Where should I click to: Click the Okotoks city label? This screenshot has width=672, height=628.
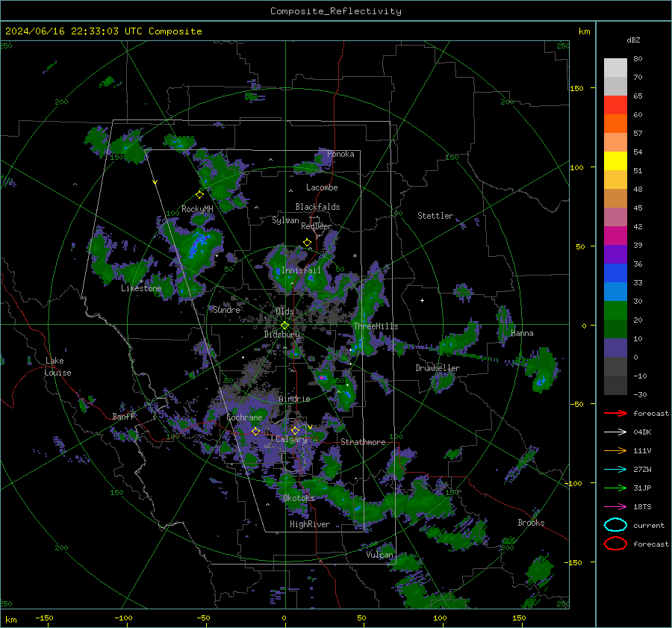pos(299,497)
